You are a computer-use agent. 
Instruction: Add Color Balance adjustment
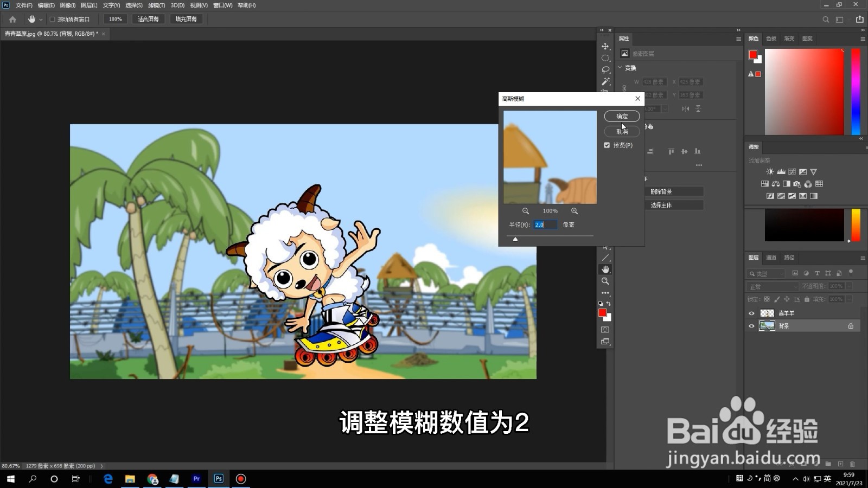coord(776,184)
